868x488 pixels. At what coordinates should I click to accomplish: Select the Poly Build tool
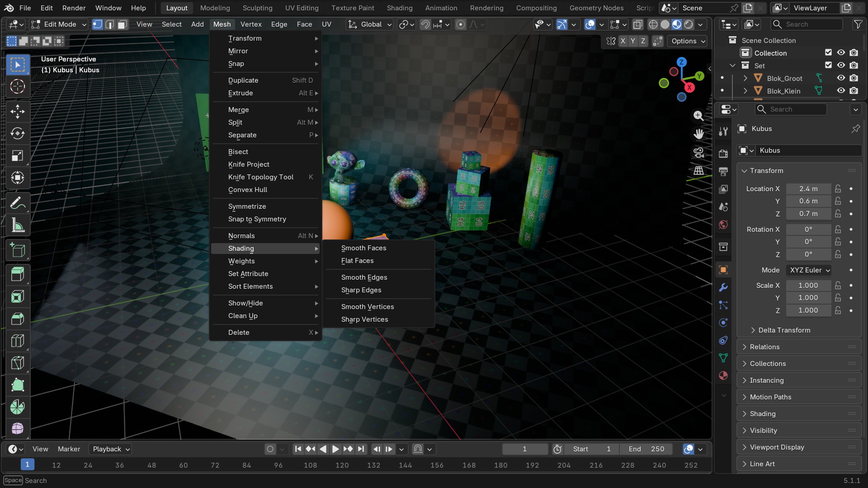click(18, 385)
